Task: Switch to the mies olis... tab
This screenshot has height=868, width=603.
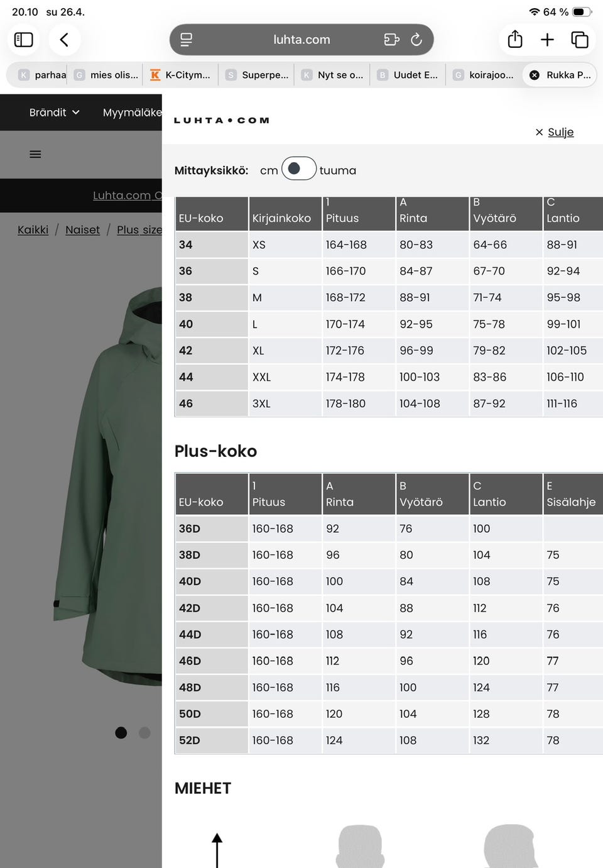Action: coord(106,75)
